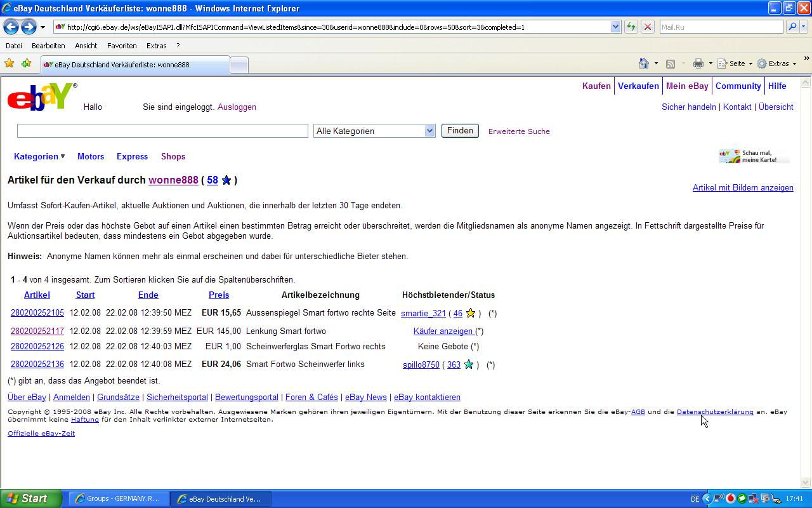Click the Finden button
The image size is (812, 508).
point(460,131)
